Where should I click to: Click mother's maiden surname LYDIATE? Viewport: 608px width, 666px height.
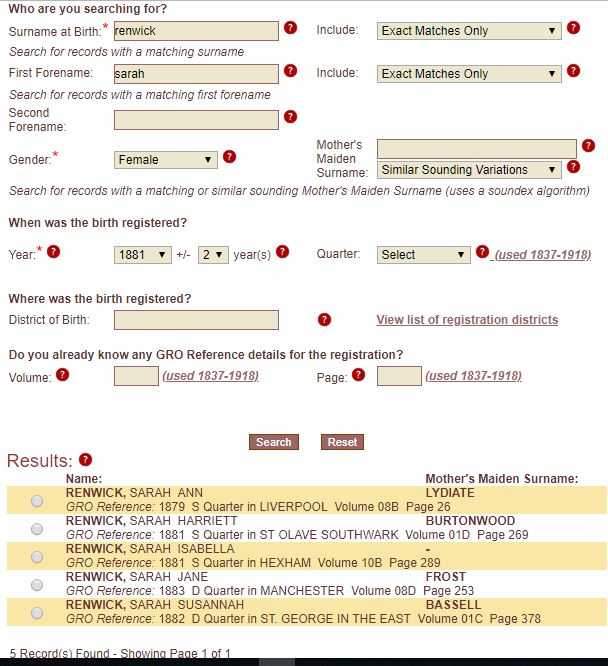coord(450,493)
